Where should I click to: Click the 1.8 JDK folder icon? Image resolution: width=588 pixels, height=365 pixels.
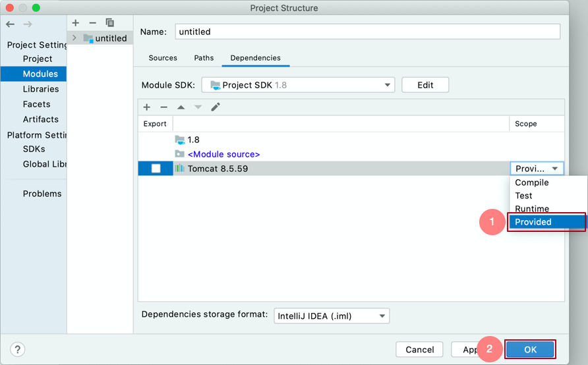[x=180, y=140]
